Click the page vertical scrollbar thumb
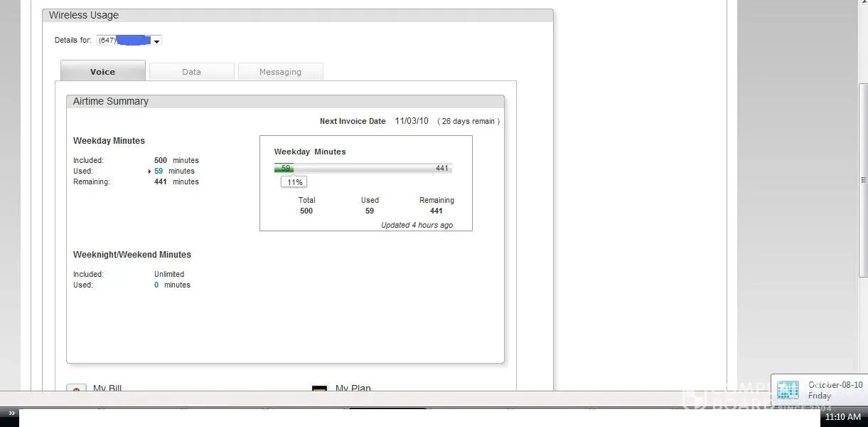 863,178
